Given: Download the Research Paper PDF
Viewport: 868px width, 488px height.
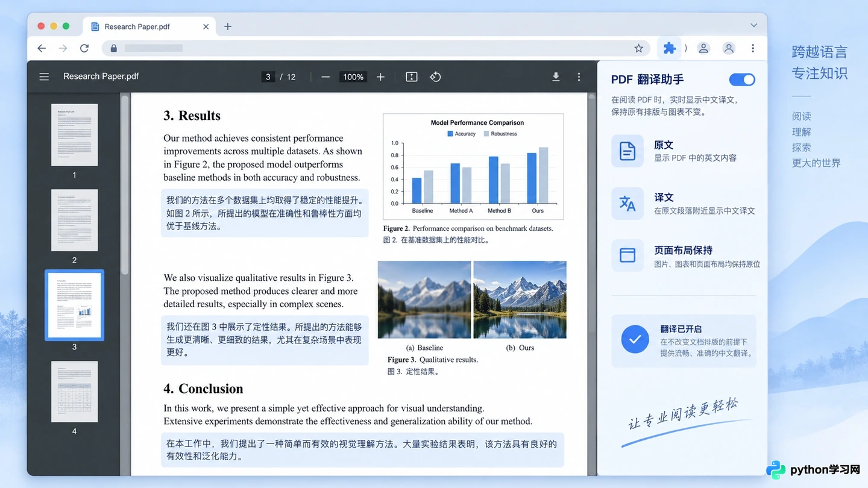Looking at the screenshot, I should coord(556,77).
